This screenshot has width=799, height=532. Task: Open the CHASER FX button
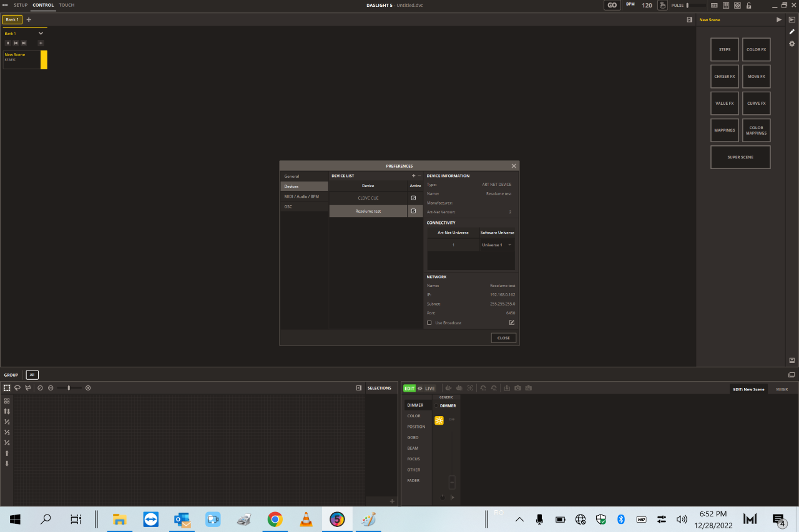[x=725, y=76]
